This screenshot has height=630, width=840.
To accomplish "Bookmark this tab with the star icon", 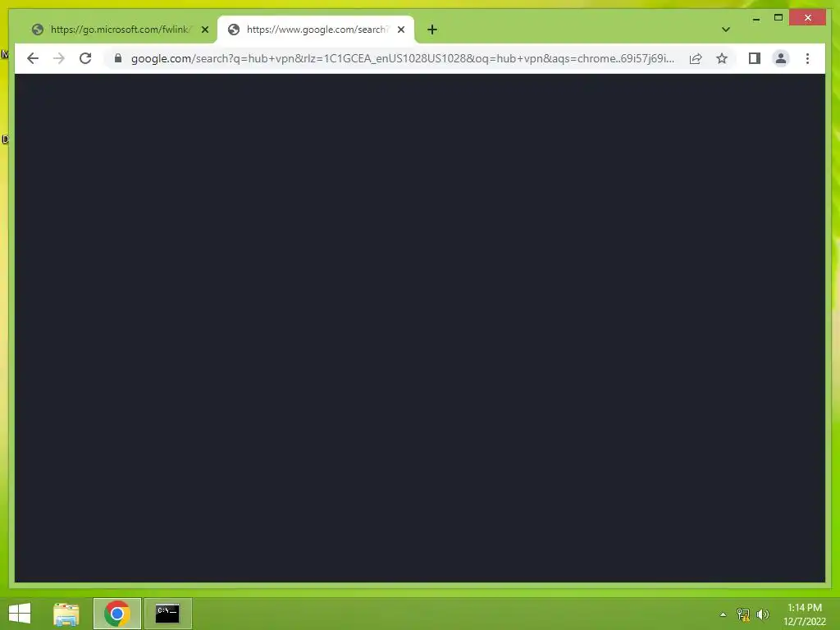I will (x=722, y=58).
